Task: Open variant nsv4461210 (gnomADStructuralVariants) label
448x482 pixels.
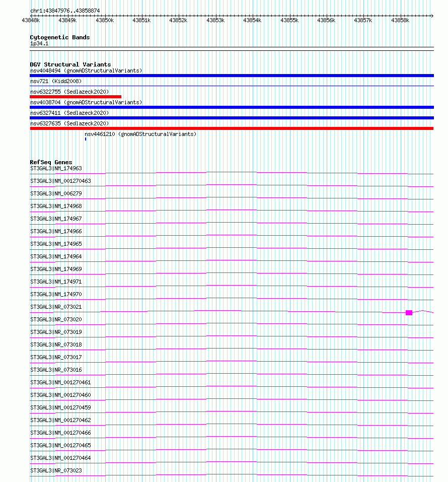Action: point(140,134)
